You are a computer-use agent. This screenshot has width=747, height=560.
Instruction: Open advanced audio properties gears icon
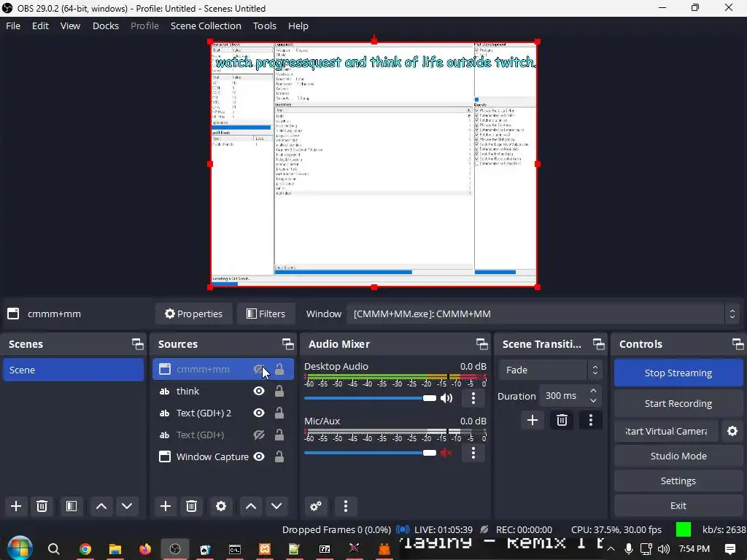316,506
